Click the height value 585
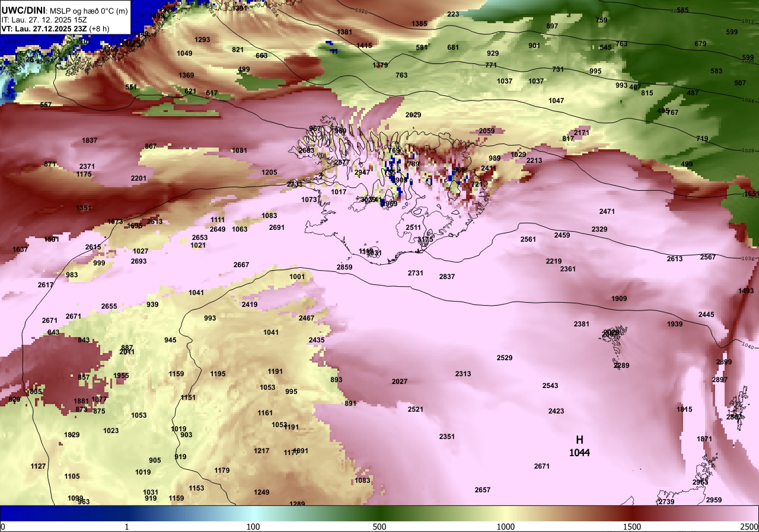 point(683,10)
